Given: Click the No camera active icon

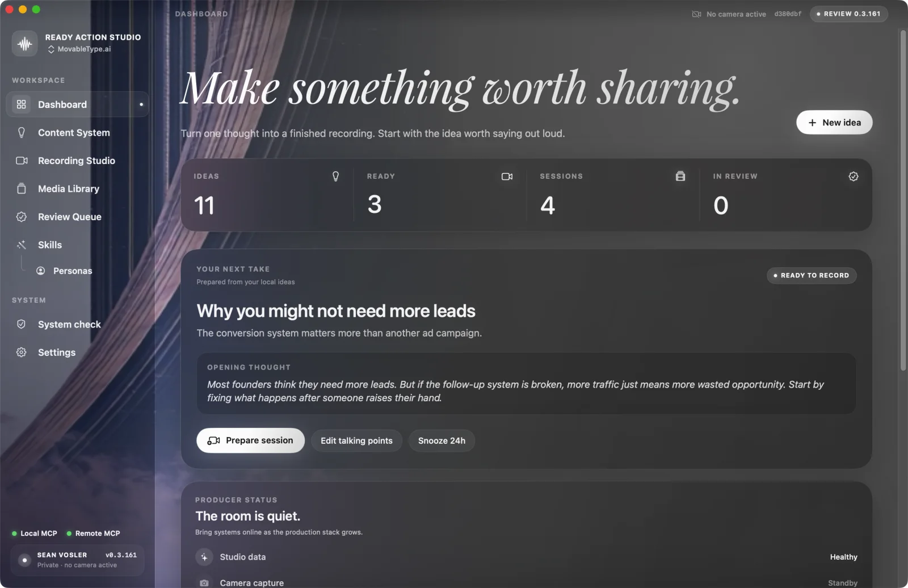Looking at the screenshot, I should (697, 14).
